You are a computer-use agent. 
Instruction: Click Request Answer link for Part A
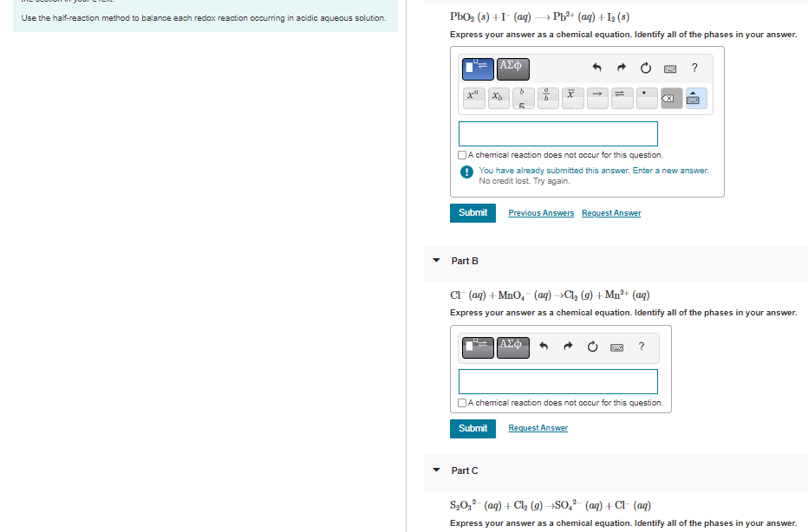(x=611, y=213)
